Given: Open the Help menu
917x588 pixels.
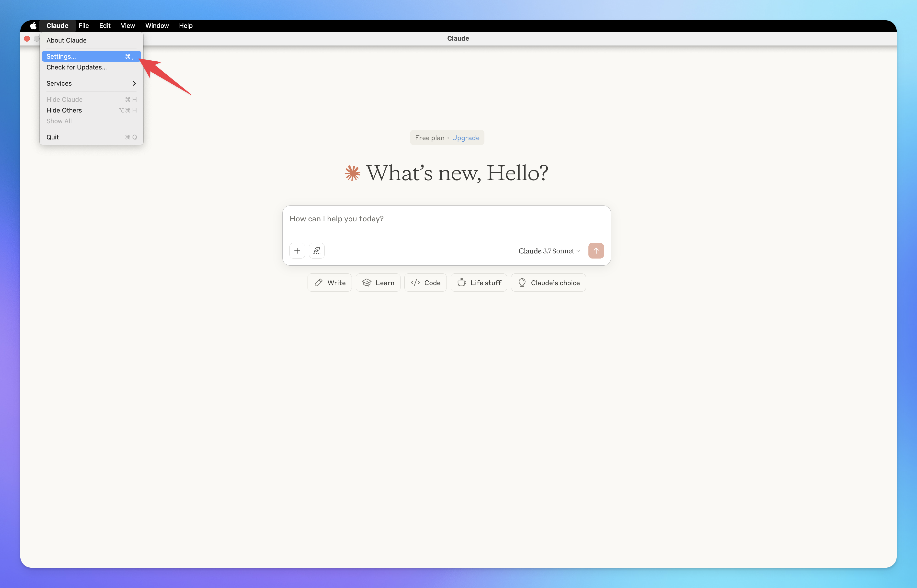Looking at the screenshot, I should pos(186,26).
